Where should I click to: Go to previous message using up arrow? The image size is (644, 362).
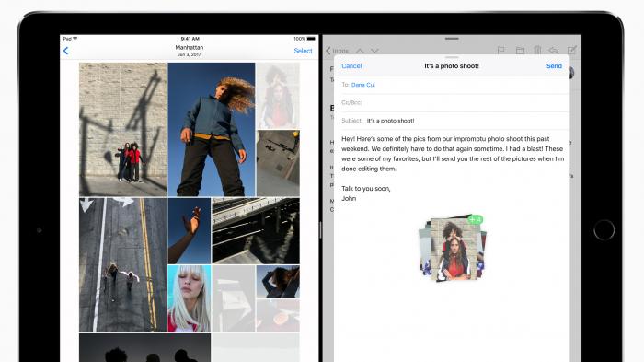[360, 51]
